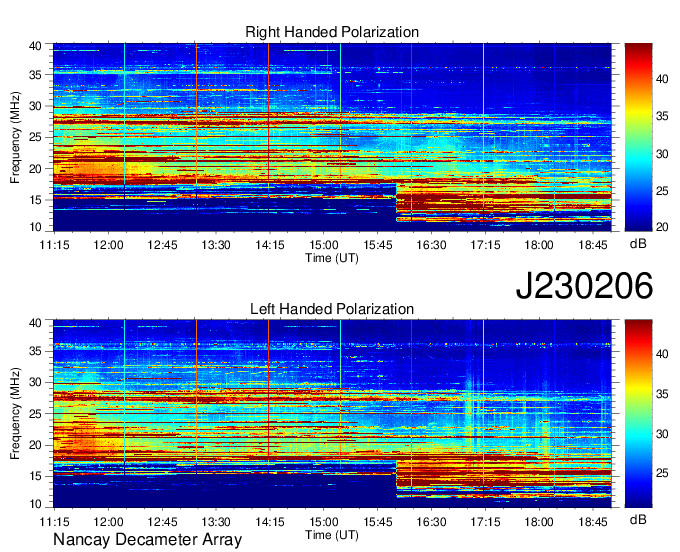This screenshot has height=552, width=680.
Task: Select the J230206 observation label
Action: pos(584,286)
